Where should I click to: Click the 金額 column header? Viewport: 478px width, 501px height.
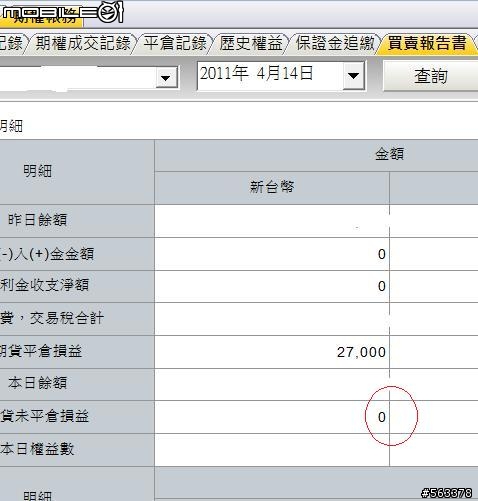click(x=389, y=155)
